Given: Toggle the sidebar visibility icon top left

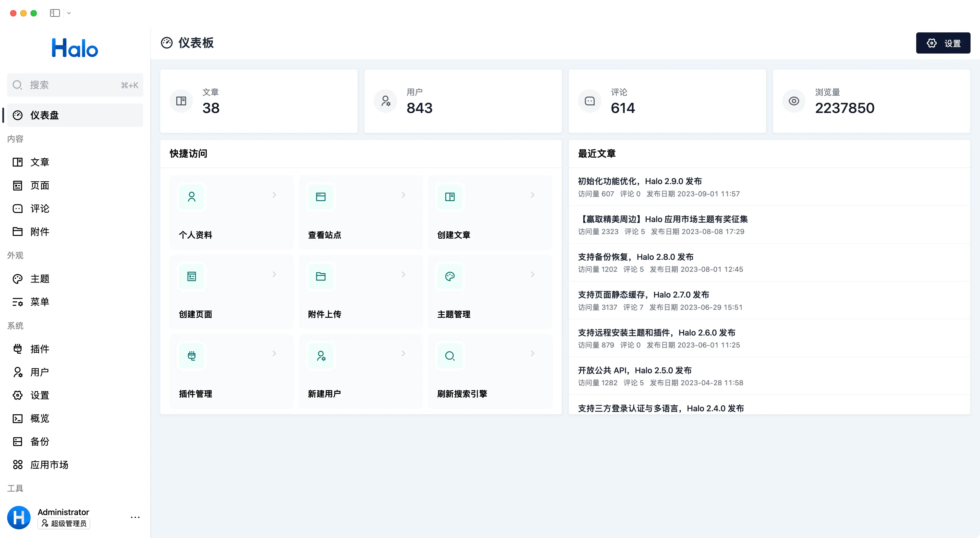Looking at the screenshot, I should pos(55,13).
